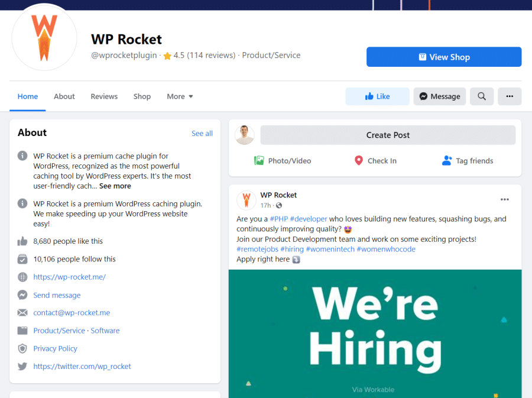Open Messenger via the Message button

[x=439, y=96]
